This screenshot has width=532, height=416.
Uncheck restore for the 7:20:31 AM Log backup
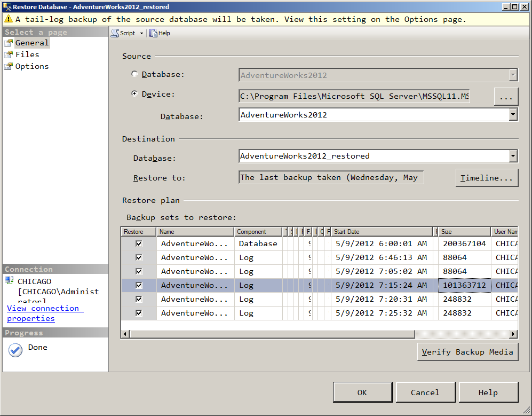tap(139, 299)
